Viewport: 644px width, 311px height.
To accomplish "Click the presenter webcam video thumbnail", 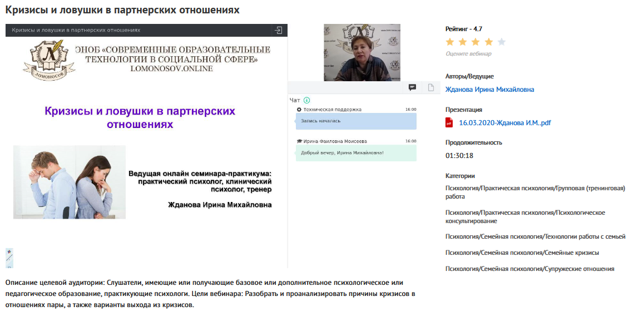I will (x=361, y=53).
